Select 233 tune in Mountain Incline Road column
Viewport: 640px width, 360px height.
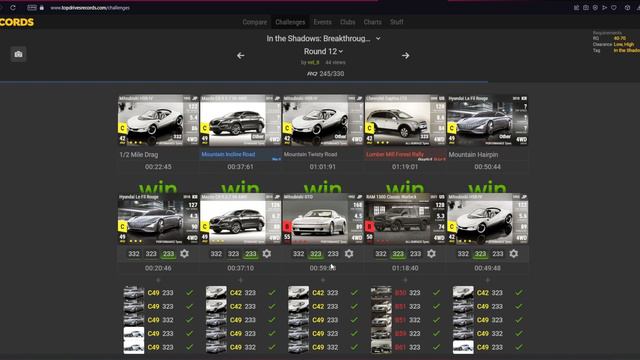tap(251, 253)
